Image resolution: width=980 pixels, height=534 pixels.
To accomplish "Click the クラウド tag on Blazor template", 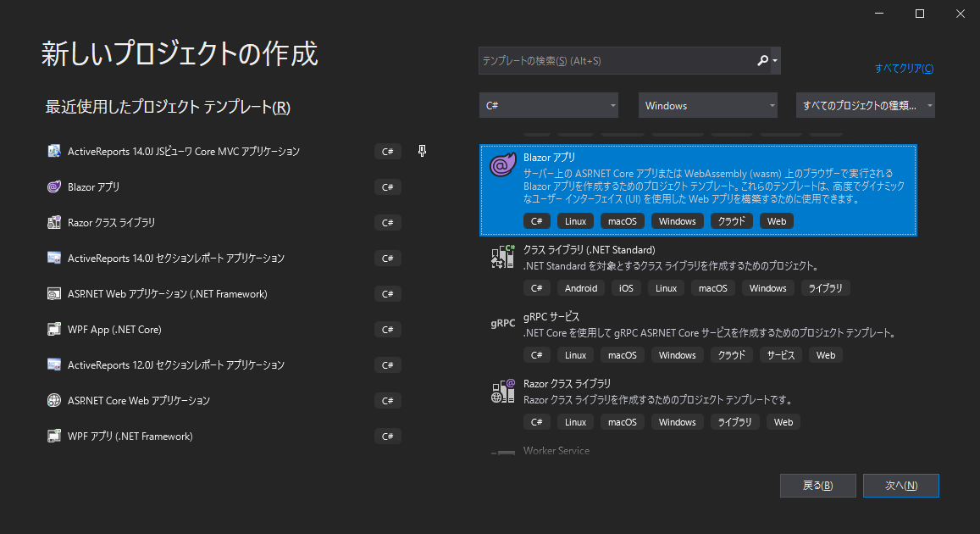I will pyautogui.click(x=732, y=220).
